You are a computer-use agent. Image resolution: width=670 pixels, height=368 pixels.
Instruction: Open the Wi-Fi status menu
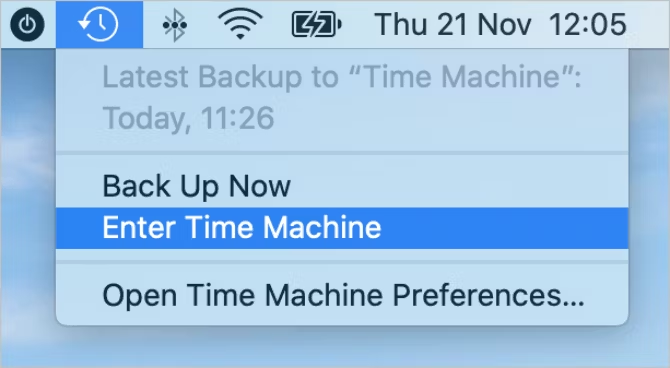(x=240, y=24)
